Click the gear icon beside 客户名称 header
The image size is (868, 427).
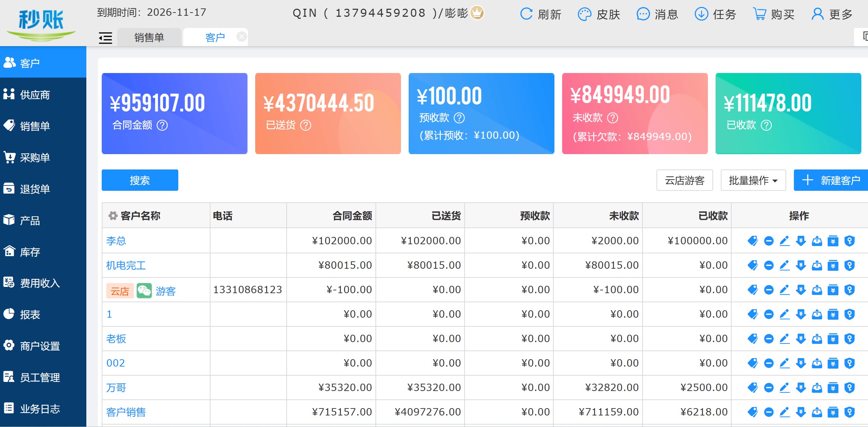coord(113,216)
